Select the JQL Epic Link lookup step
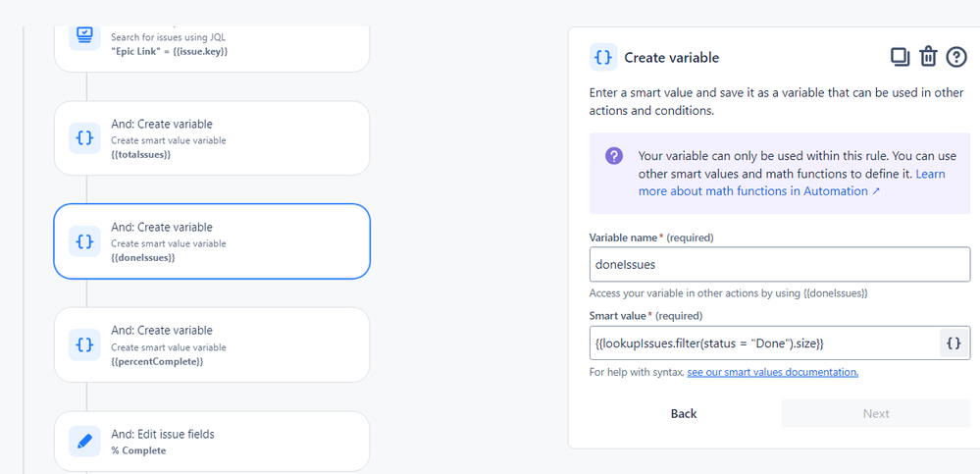Image resolution: width=980 pixels, height=474 pixels. 212,49
